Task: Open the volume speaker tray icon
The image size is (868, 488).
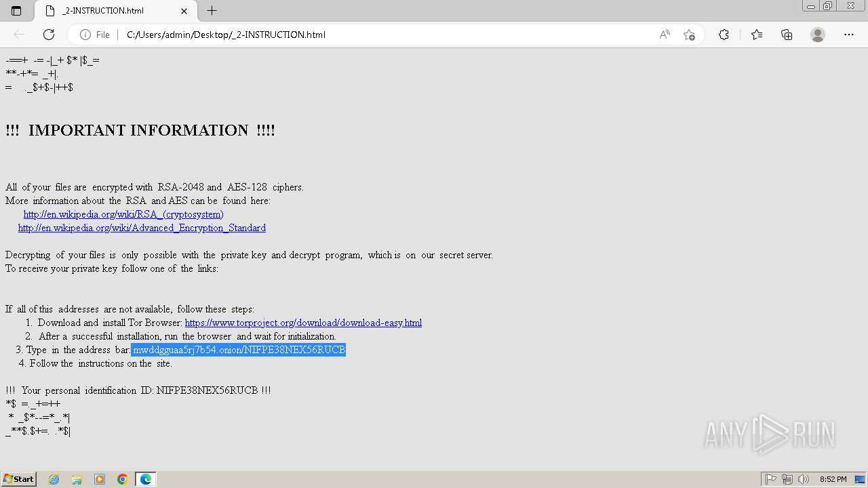Action: 804,479
